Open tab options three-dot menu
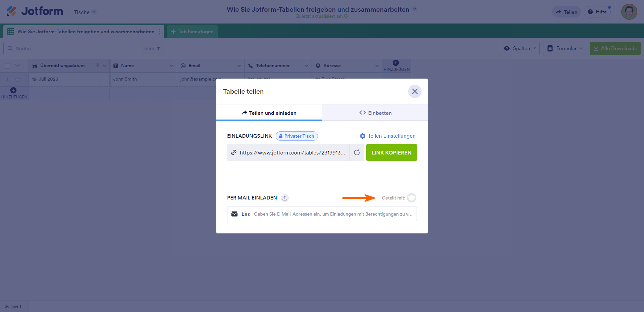This screenshot has height=312, width=644. tap(159, 32)
